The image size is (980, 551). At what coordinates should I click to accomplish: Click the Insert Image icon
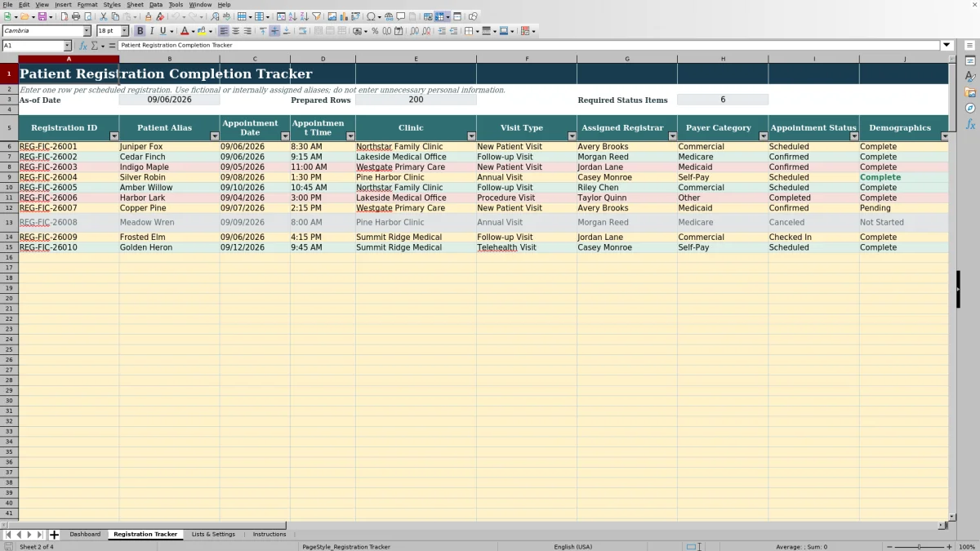coord(332,16)
